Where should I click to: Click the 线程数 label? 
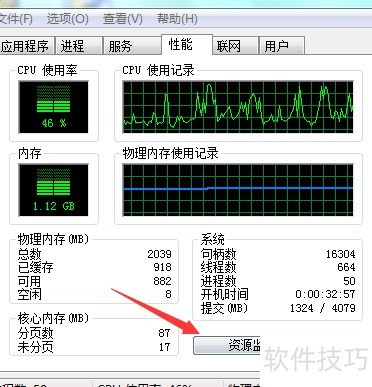tap(218, 268)
